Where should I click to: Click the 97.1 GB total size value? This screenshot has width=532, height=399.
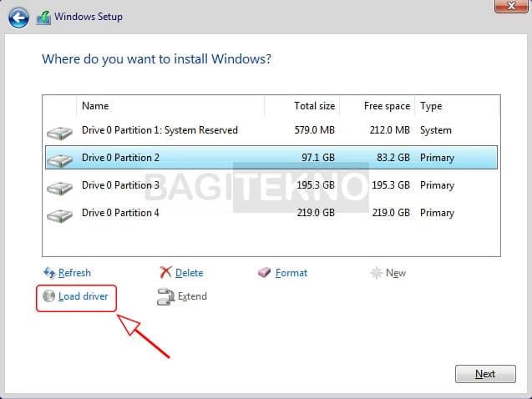point(318,158)
